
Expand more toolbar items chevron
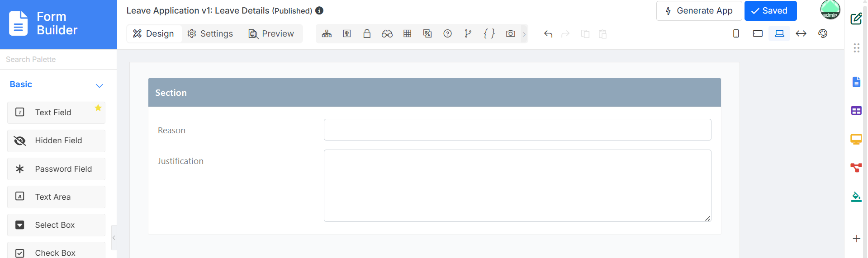point(524,34)
